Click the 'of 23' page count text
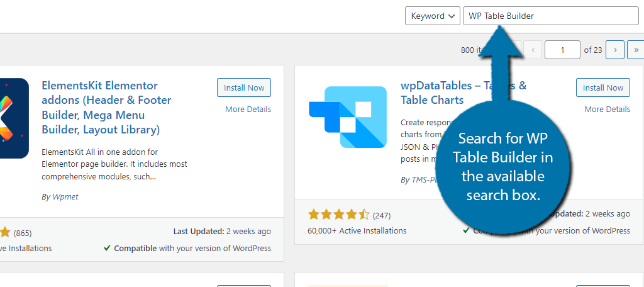The height and width of the screenshot is (287, 644). (593, 50)
